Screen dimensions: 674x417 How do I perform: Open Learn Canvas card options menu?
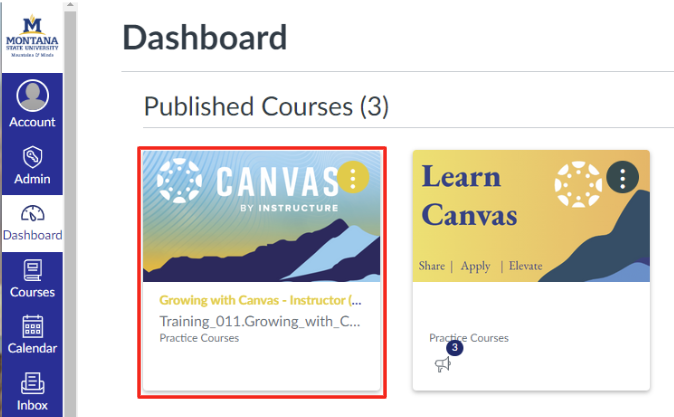pos(622,178)
